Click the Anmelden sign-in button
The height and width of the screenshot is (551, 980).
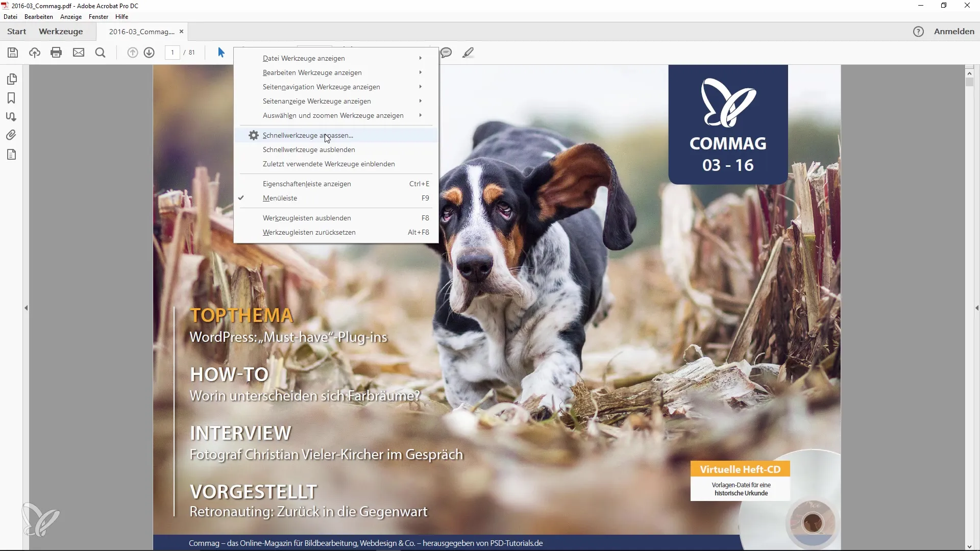click(x=954, y=32)
